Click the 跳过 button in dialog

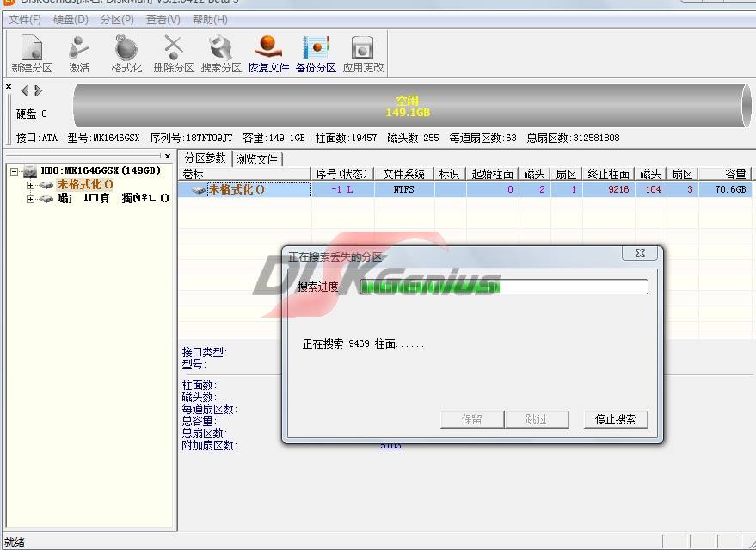pos(536,419)
